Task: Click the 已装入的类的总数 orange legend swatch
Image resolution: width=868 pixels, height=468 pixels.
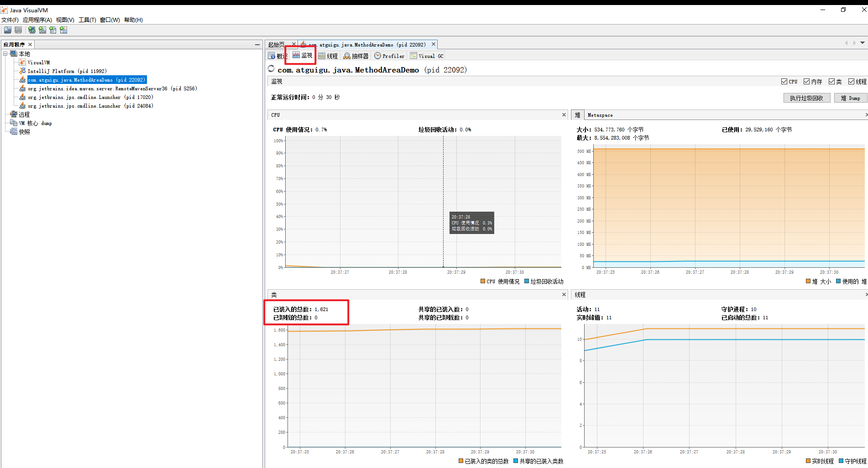Action: click(x=461, y=461)
